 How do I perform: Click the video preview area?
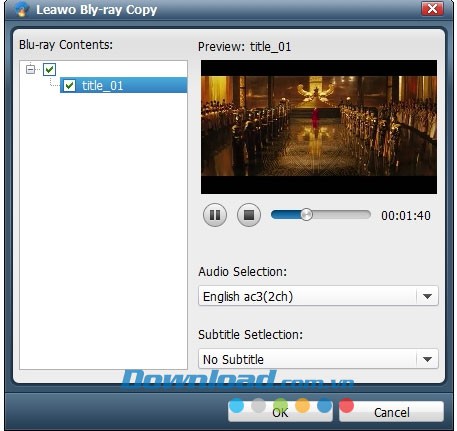coord(319,127)
